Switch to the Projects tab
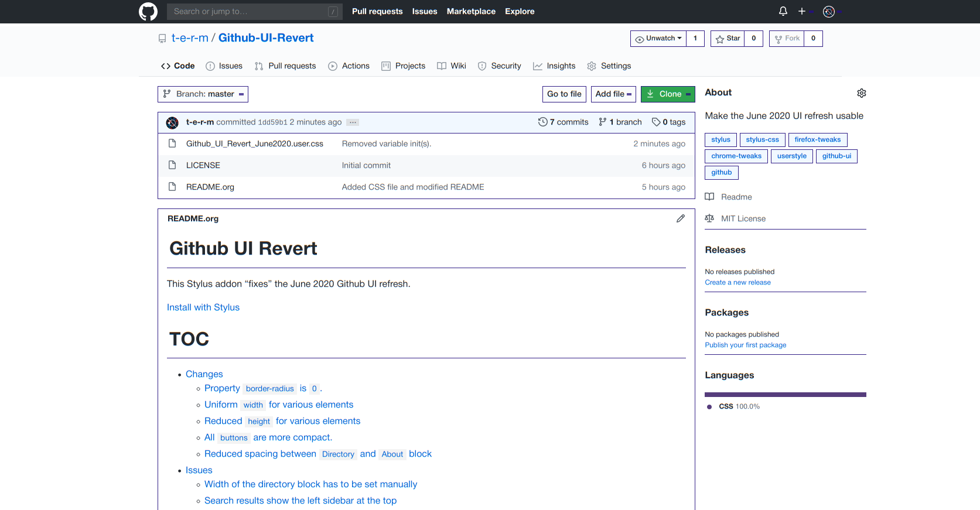The width and height of the screenshot is (980, 510). click(403, 66)
